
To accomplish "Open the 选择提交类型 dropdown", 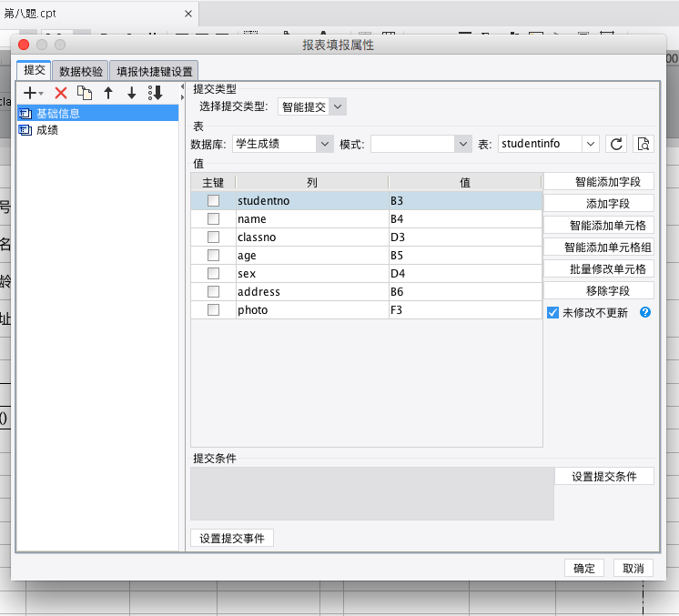I will 311,106.
